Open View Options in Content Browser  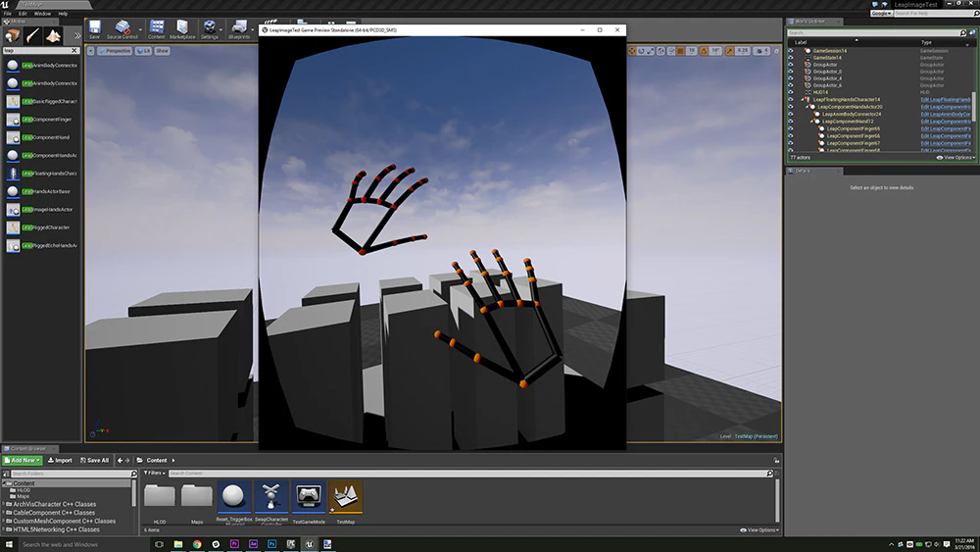759,530
